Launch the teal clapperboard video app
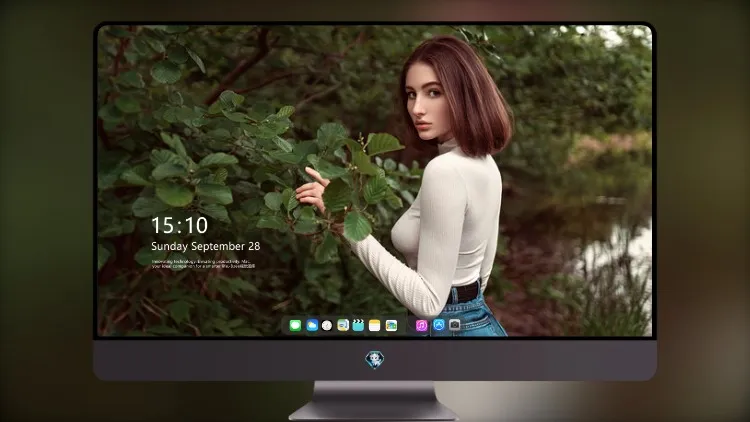The image size is (750, 422). tap(358, 326)
